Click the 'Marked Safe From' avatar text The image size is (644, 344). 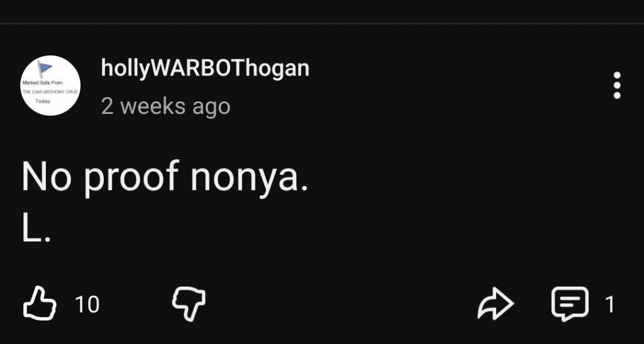click(x=42, y=83)
